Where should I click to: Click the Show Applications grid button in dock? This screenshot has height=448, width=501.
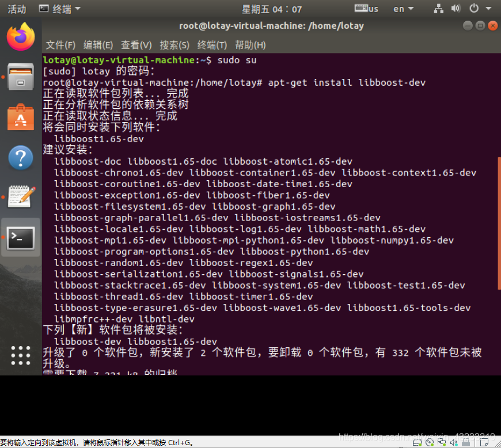coord(21,356)
